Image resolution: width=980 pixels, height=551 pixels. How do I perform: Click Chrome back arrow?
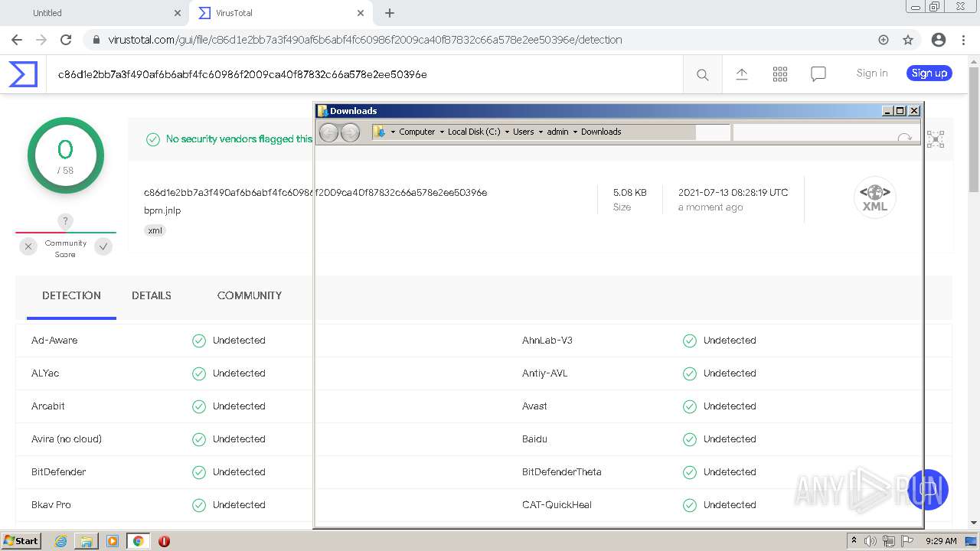tap(17, 40)
